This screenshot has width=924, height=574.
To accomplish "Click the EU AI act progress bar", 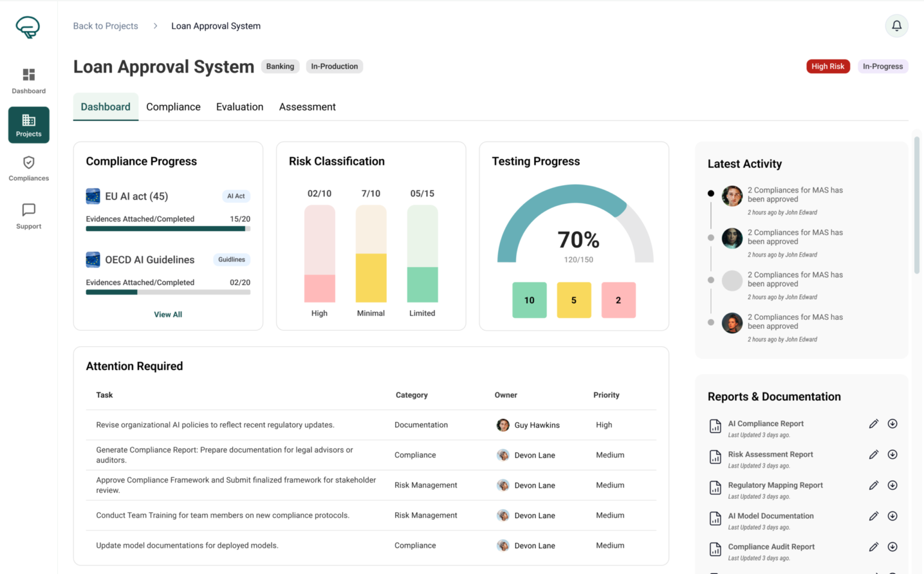I will click(168, 228).
